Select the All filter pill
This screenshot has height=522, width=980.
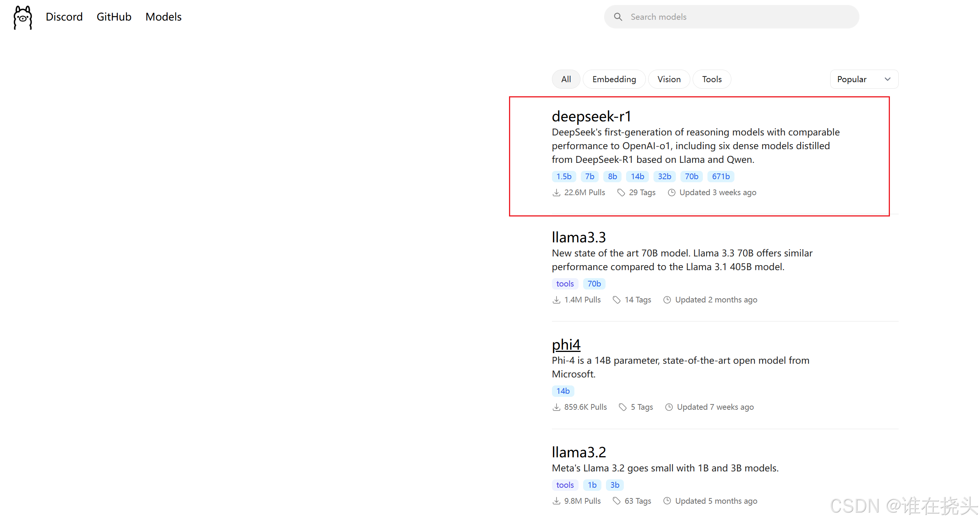click(x=566, y=79)
